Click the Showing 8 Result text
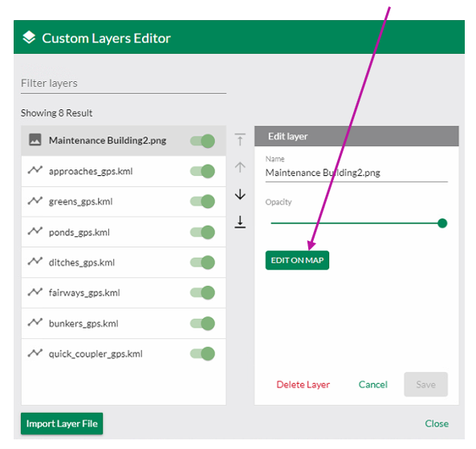 [56, 113]
